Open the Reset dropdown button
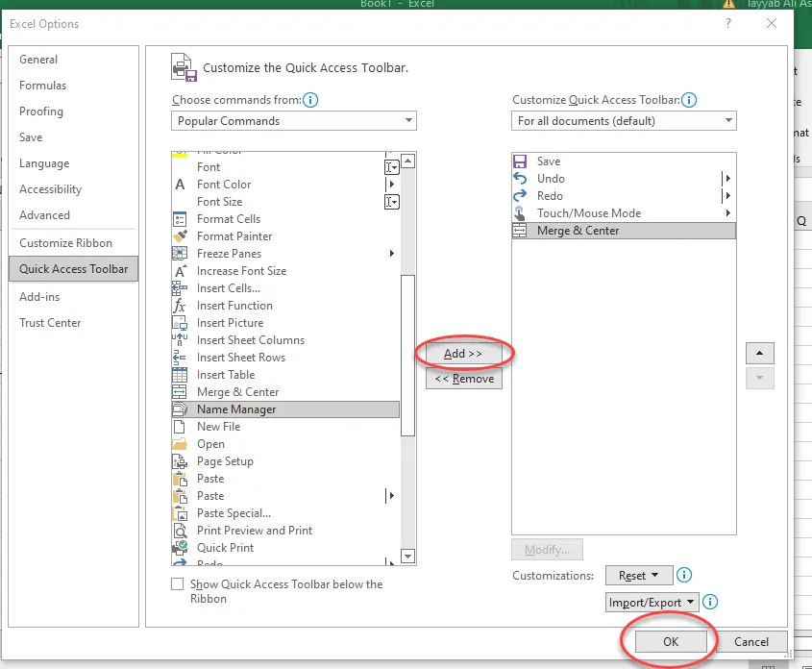Screen dimensions: 812x669 [x=638, y=576]
